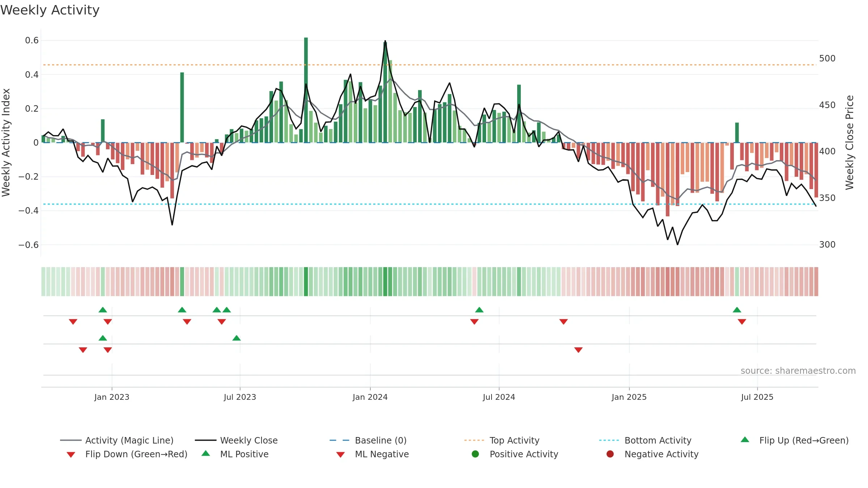The height and width of the screenshot is (488, 868).
Task: Click the Weekly Close Price axis title
Action: coord(850,142)
